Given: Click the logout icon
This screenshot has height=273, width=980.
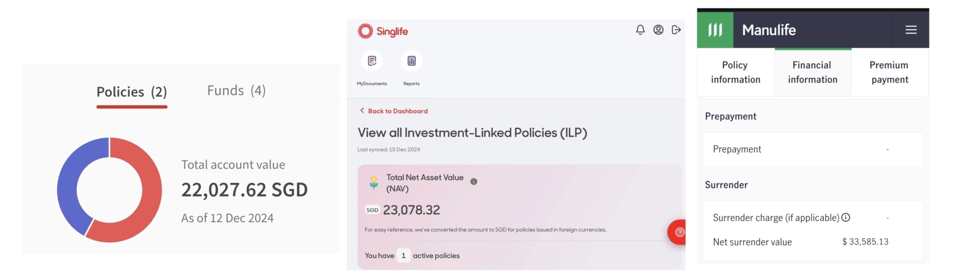Looking at the screenshot, I should click(676, 30).
